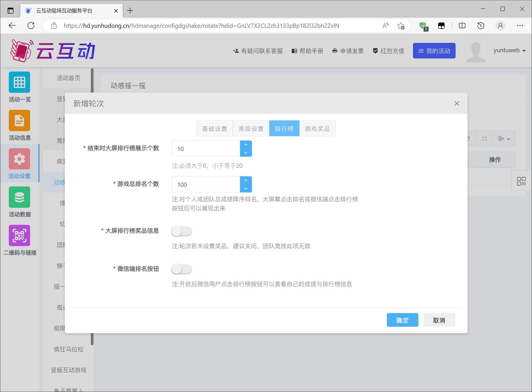This screenshot has width=532, height=392.
Task: Turn on the 微信端排名按钮 switch
Action: tap(181, 269)
